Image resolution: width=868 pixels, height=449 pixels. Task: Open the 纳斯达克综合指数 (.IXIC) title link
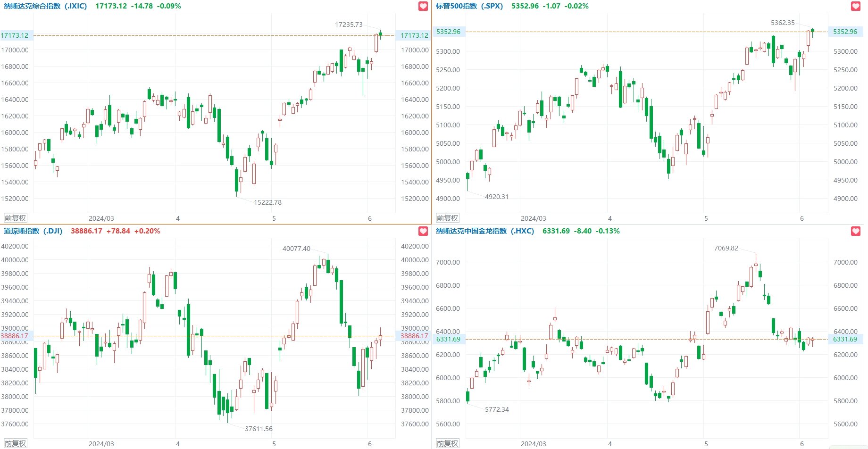pyautogui.click(x=45, y=6)
